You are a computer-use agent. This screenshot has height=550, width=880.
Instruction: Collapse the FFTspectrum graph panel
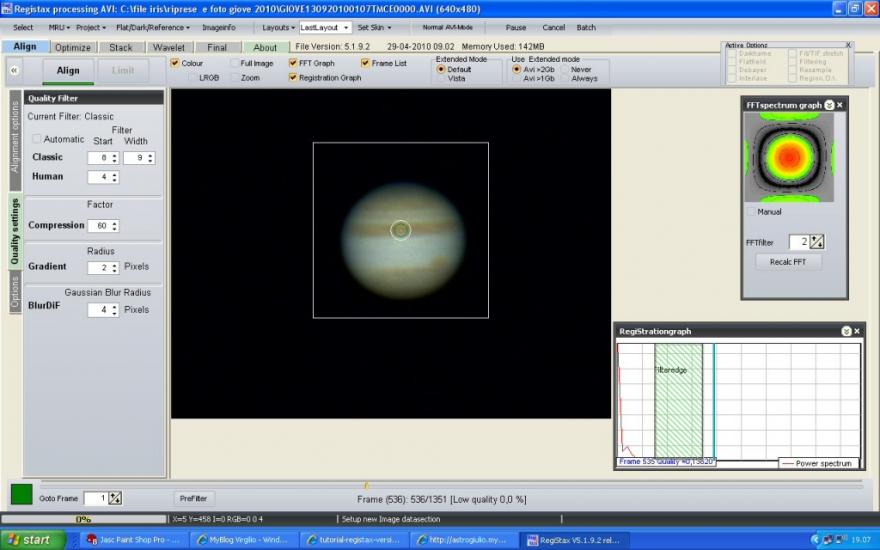[829, 105]
